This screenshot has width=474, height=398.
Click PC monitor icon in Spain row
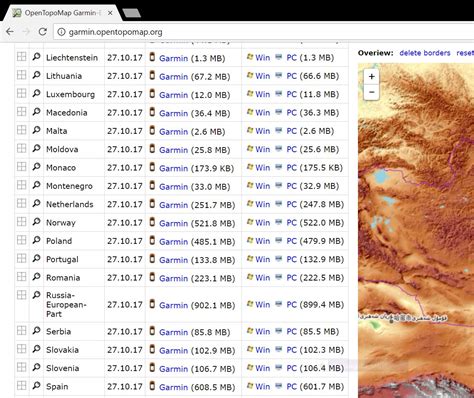(279, 386)
